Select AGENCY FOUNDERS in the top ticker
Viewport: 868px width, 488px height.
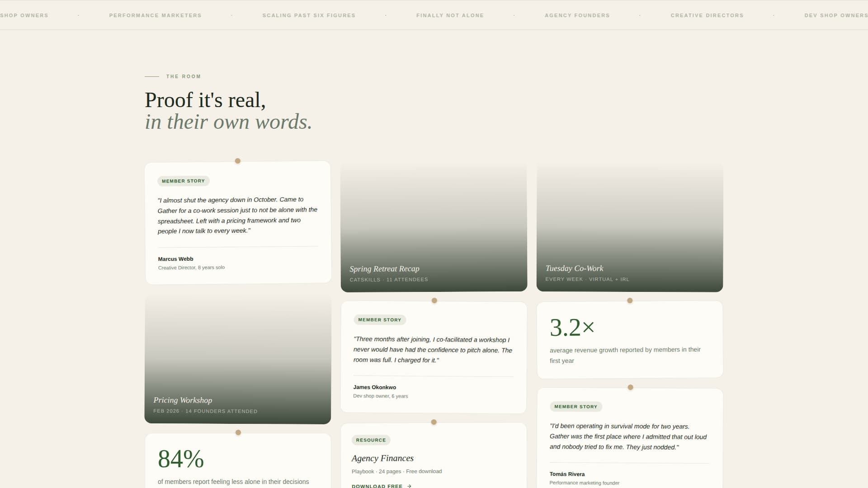[577, 15]
